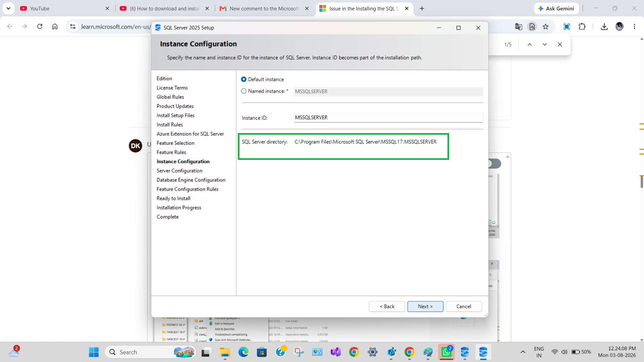Go to previous find result
The width and height of the screenshot is (644, 362).
click(530, 45)
